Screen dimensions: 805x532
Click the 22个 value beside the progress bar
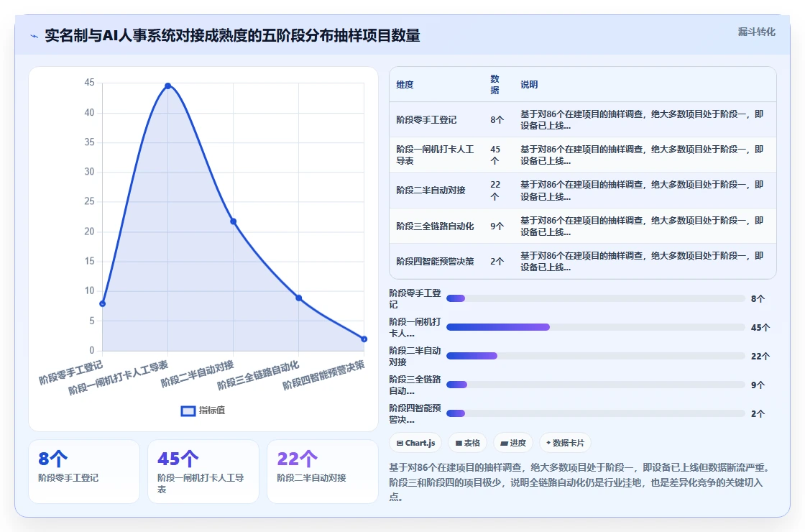click(760, 357)
